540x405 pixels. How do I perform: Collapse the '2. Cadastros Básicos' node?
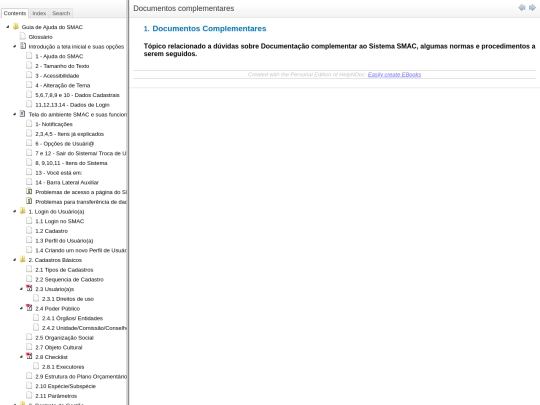pyautogui.click(x=14, y=260)
